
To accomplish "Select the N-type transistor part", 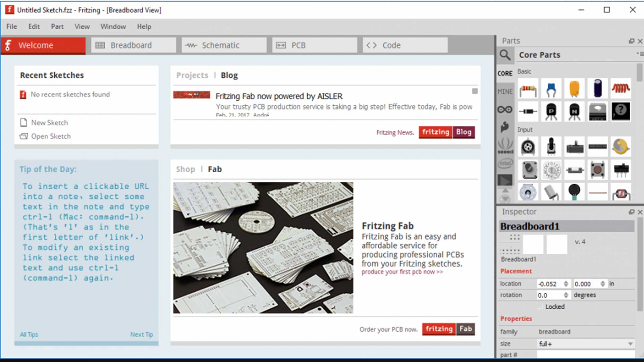I will point(574,111).
